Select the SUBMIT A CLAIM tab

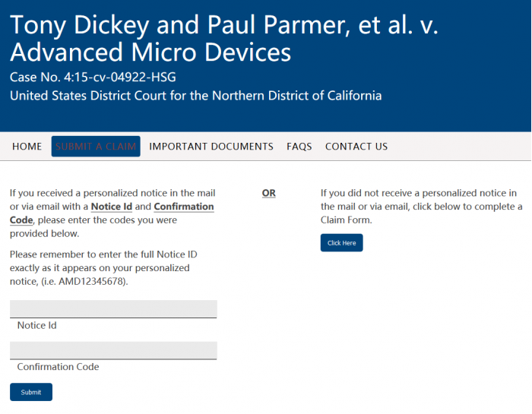(x=96, y=147)
